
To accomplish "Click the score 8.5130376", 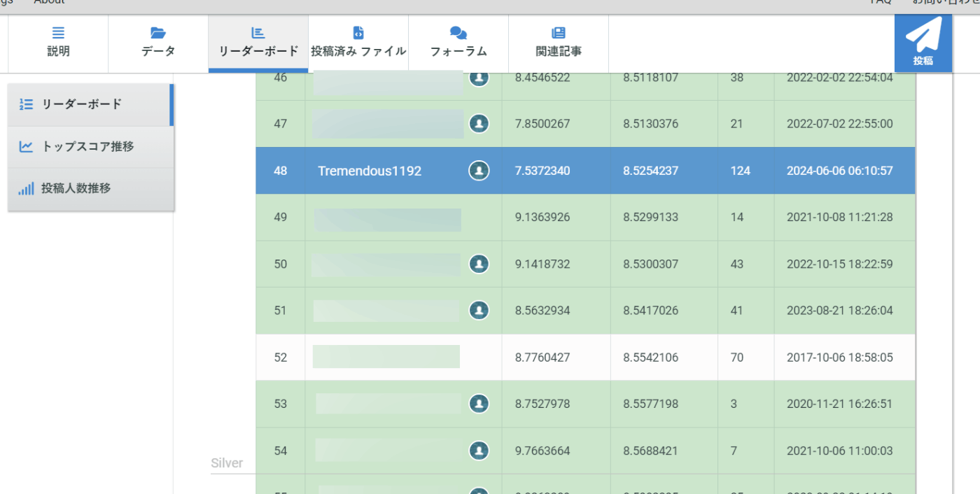I will coord(651,124).
